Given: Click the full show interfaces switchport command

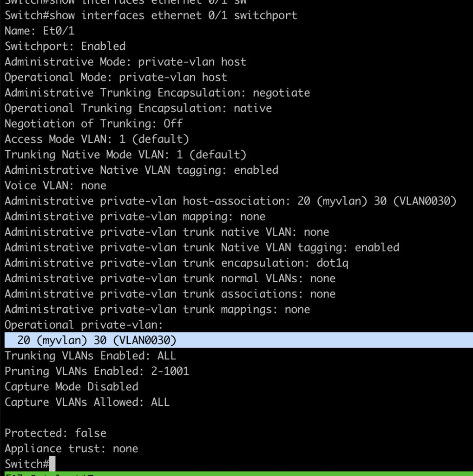Looking at the screenshot, I should click(x=151, y=15).
